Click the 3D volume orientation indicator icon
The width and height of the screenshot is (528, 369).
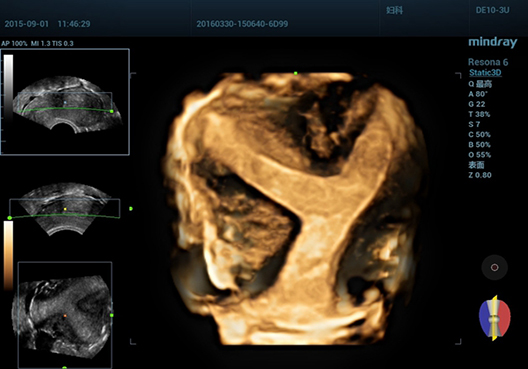[x=495, y=318]
